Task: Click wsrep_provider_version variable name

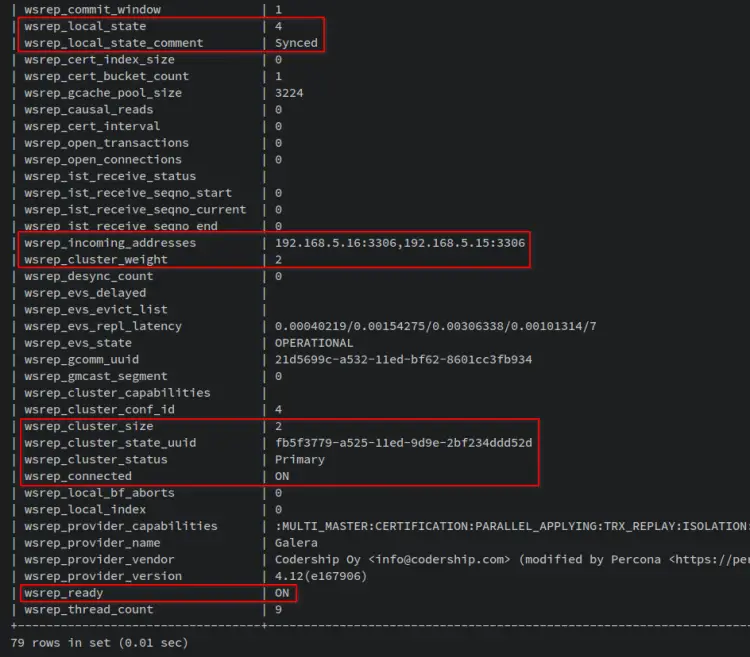Action: 103,576
